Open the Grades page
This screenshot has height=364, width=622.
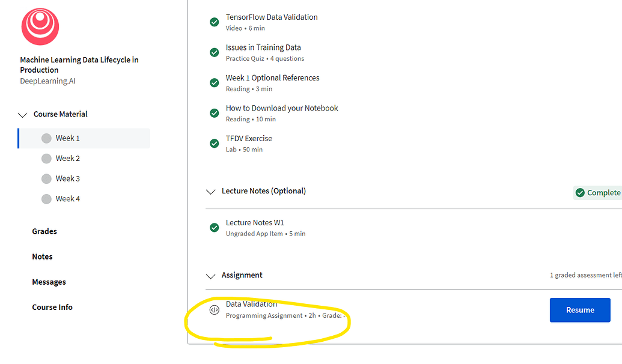point(44,231)
